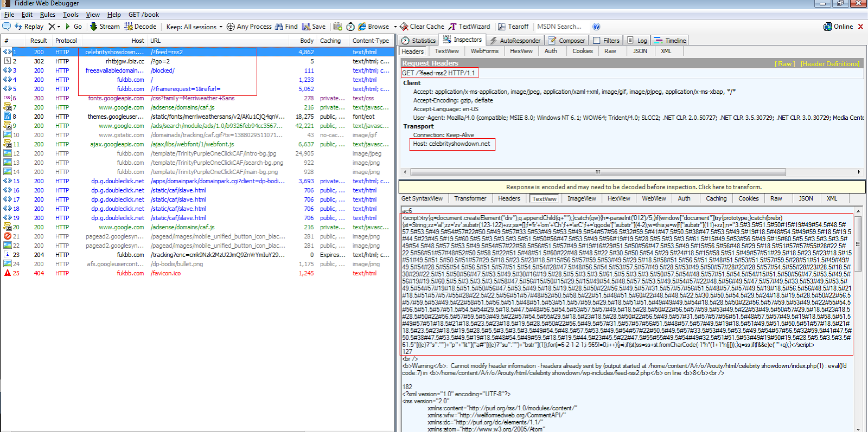Toggle Stream mode on the toolbar
Image resolution: width=868 pixels, height=432 pixels.
(104, 27)
